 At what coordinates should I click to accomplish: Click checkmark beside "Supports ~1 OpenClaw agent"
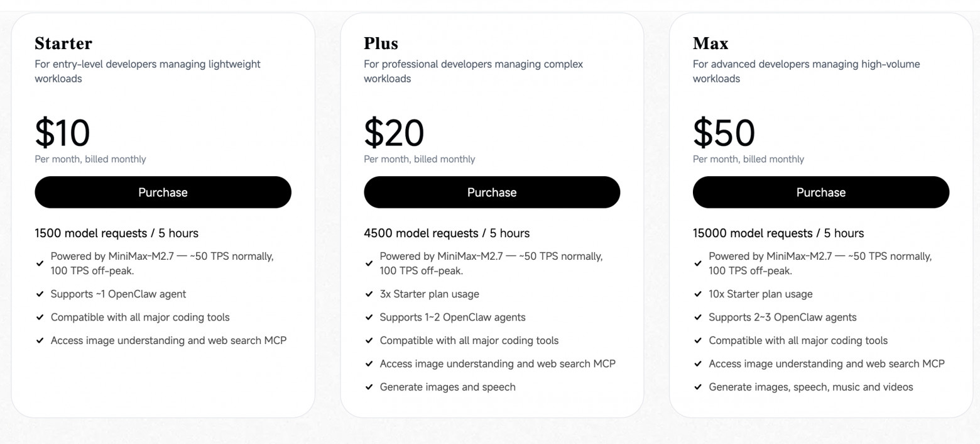coord(40,294)
